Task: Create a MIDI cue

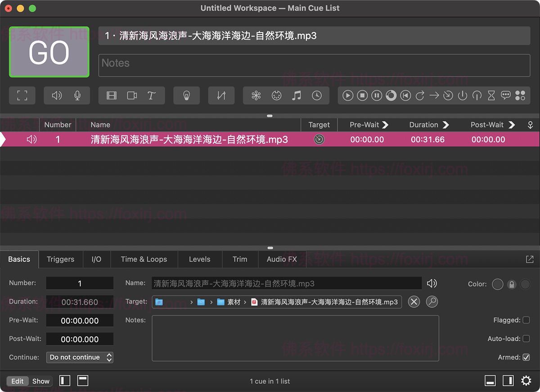Action: pos(276,95)
